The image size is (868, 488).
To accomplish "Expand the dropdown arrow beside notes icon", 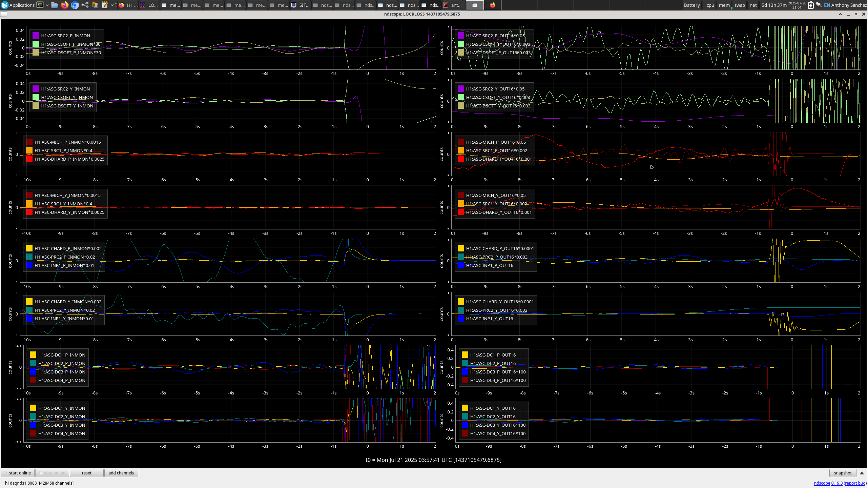I will (112, 5).
